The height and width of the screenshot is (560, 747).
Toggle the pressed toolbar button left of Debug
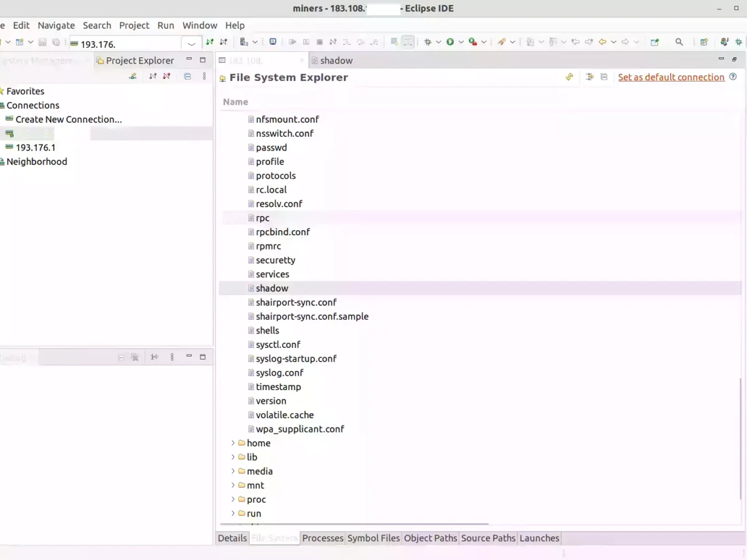pos(408,42)
